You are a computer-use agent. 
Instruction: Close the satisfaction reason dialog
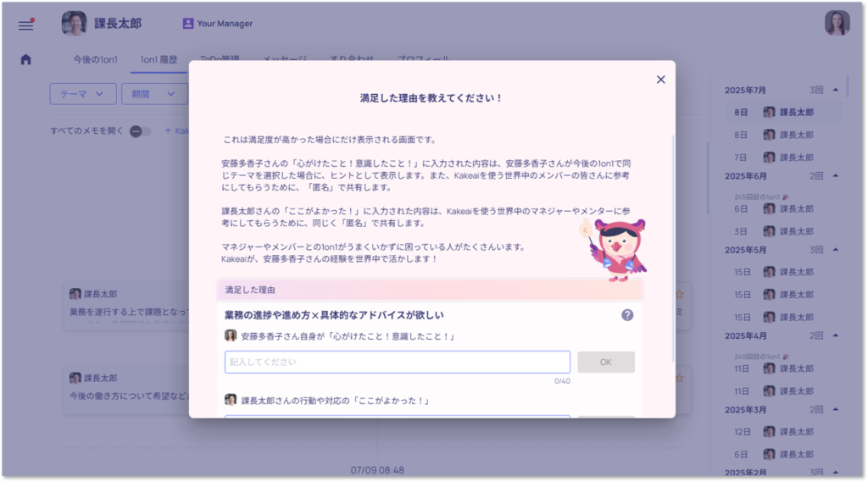[x=660, y=80]
